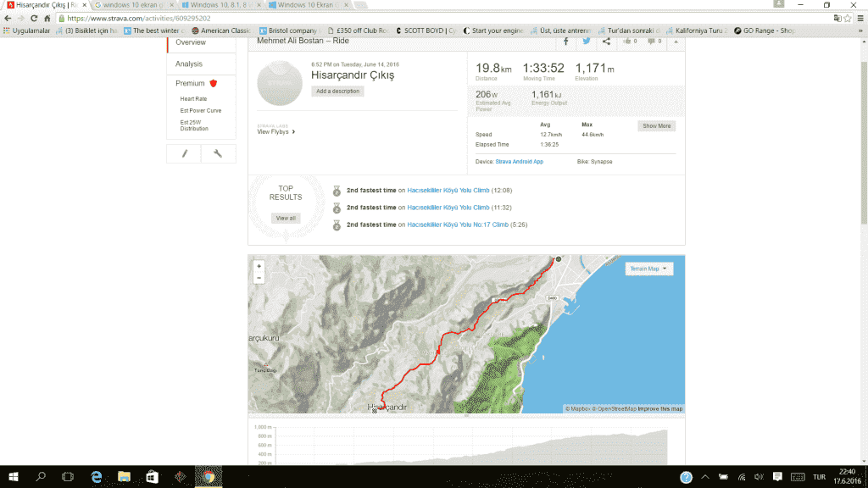The height and width of the screenshot is (488, 868).
Task: Open Heart Rate under Premium
Action: click(x=193, y=99)
